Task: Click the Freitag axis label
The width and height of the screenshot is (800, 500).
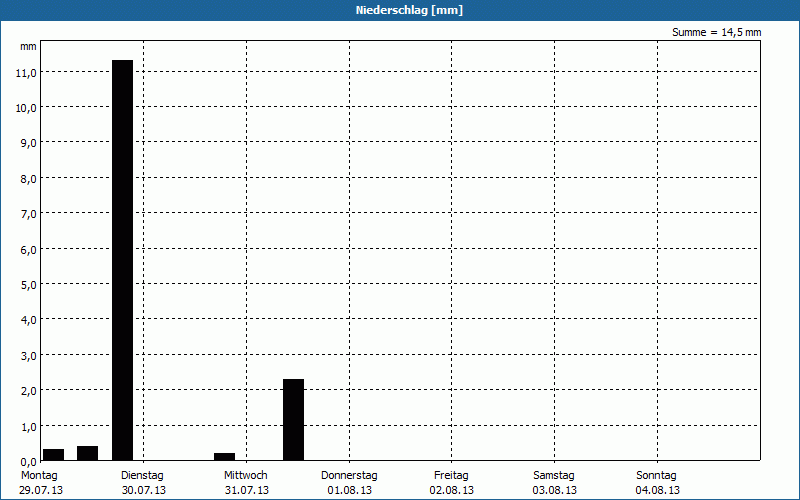Action: [451, 475]
